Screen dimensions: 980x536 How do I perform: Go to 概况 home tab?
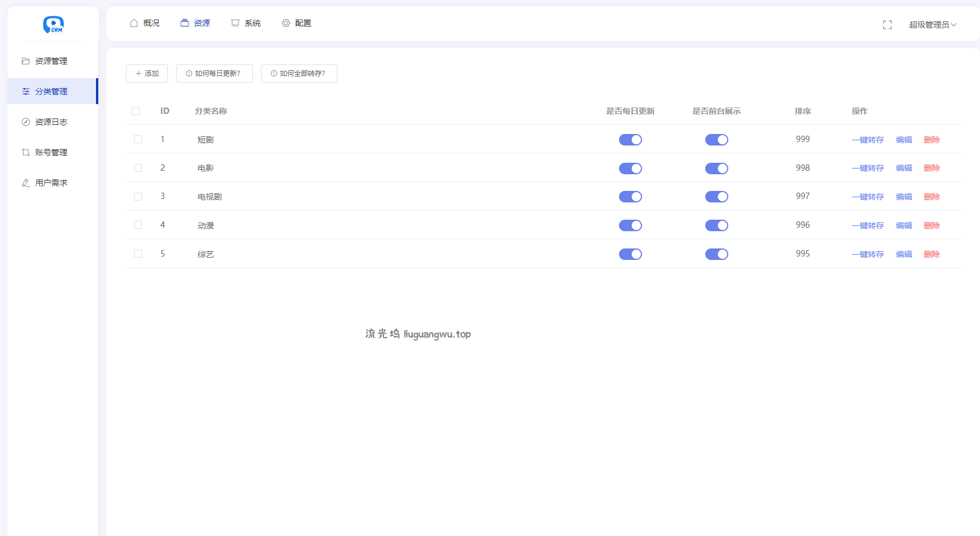(145, 23)
